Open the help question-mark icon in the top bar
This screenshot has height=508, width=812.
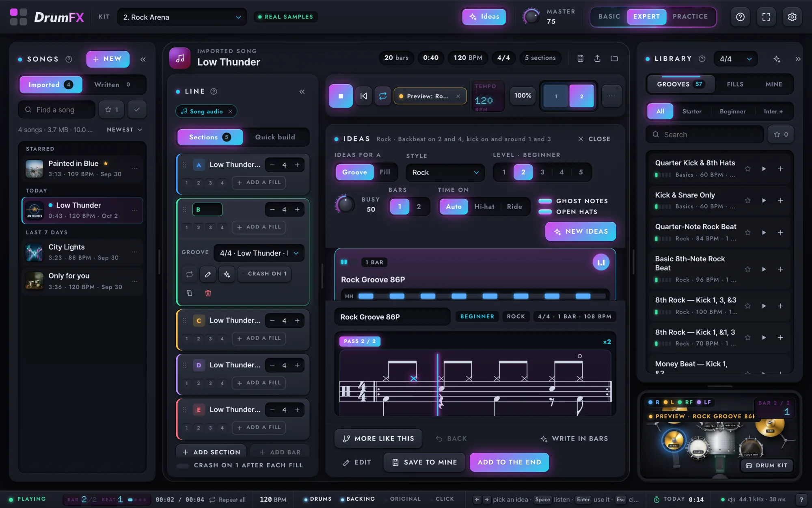tap(740, 17)
